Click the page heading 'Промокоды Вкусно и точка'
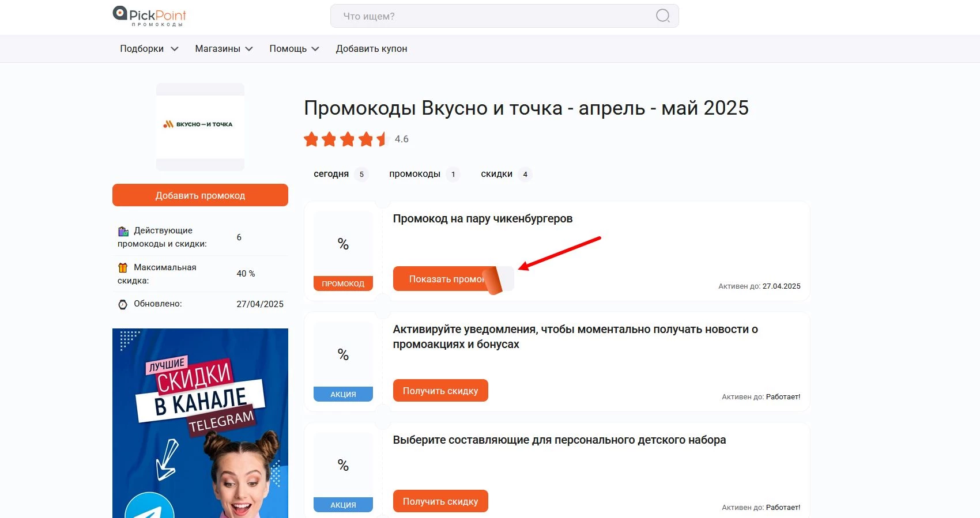980x518 pixels. point(526,108)
